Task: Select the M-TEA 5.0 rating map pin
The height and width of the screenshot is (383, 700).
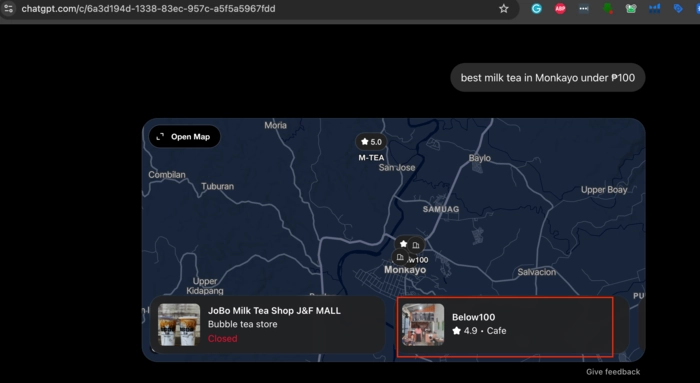Action: tap(371, 142)
